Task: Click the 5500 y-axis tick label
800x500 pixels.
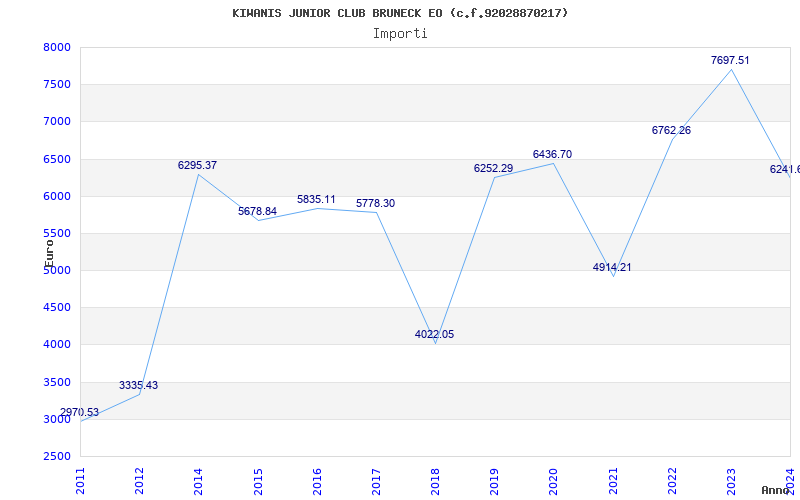Action: [x=57, y=234]
